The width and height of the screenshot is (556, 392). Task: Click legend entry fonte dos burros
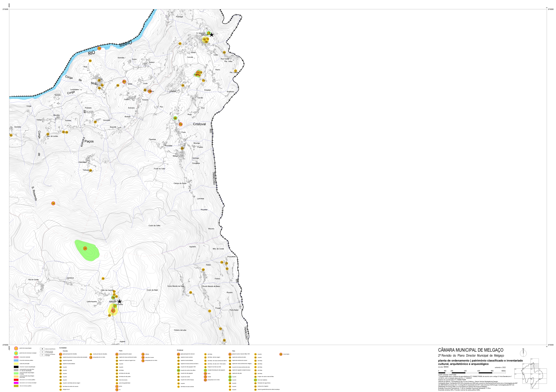coord(123,380)
